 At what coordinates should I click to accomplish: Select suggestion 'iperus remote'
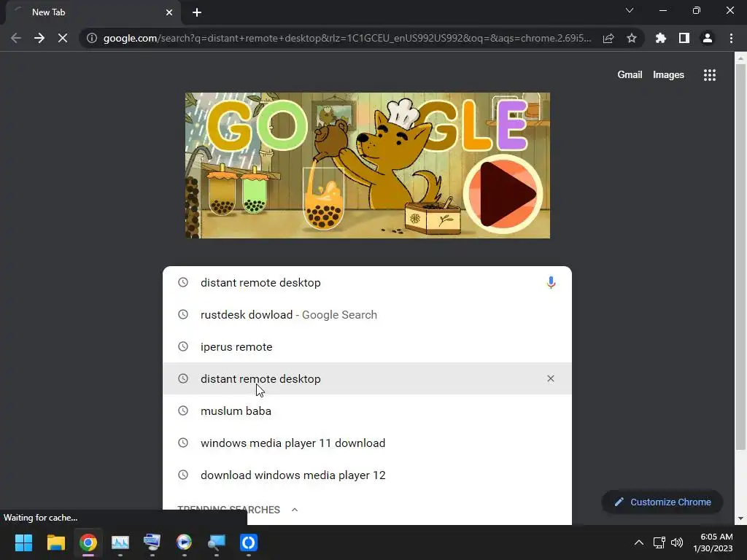[x=367, y=346]
